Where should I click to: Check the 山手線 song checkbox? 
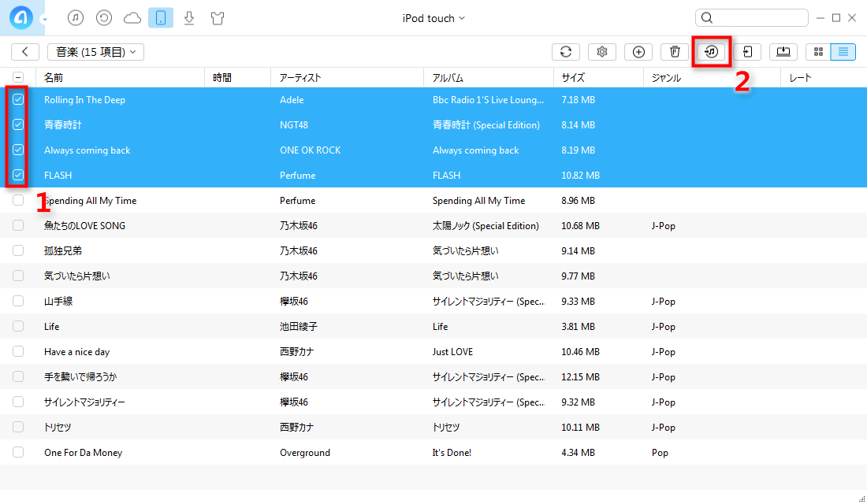pyautogui.click(x=18, y=301)
